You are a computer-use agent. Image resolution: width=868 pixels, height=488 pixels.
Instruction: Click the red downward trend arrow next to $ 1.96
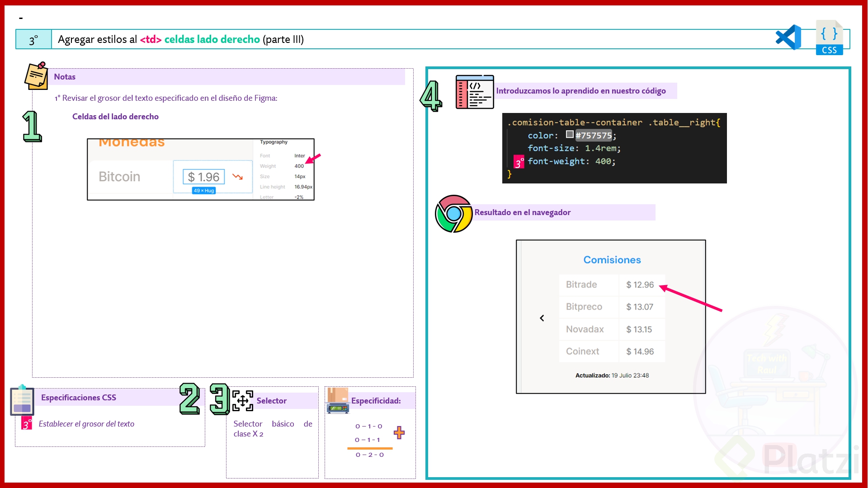pyautogui.click(x=238, y=177)
